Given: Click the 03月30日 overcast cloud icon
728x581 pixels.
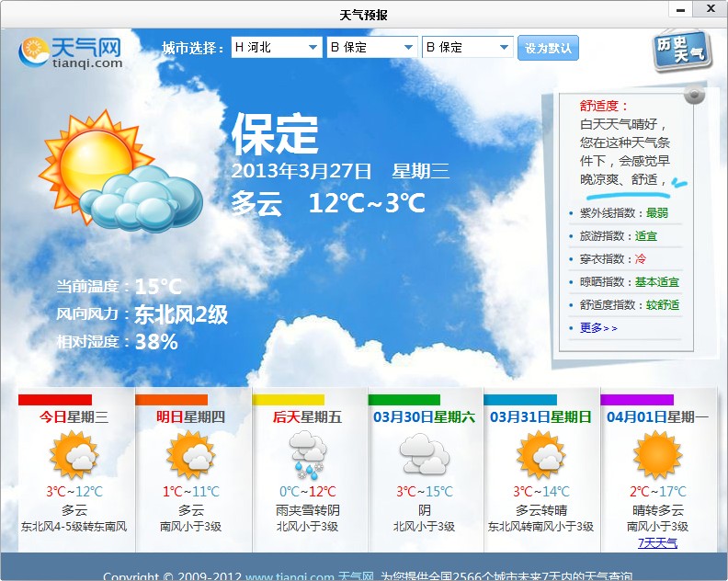Looking at the screenshot, I should pos(424,454).
